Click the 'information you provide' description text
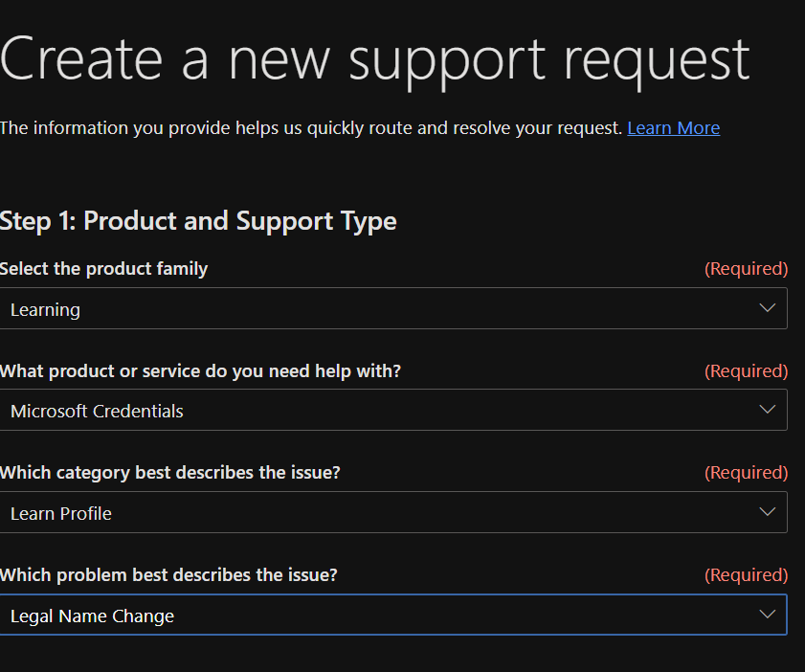Screen dimensions: 805x672 pyautogui.click(x=311, y=128)
